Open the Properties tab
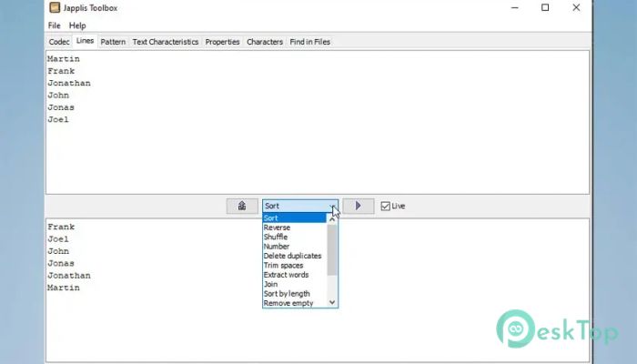This screenshot has width=637, height=364. click(222, 42)
